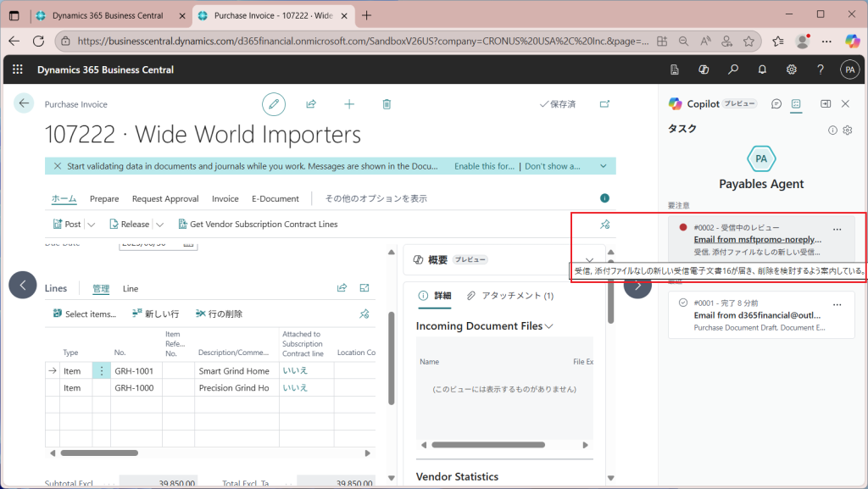Click Select items... in Lines
Image resolution: width=868 pixels, height=489 pixels.
(84, 314)
